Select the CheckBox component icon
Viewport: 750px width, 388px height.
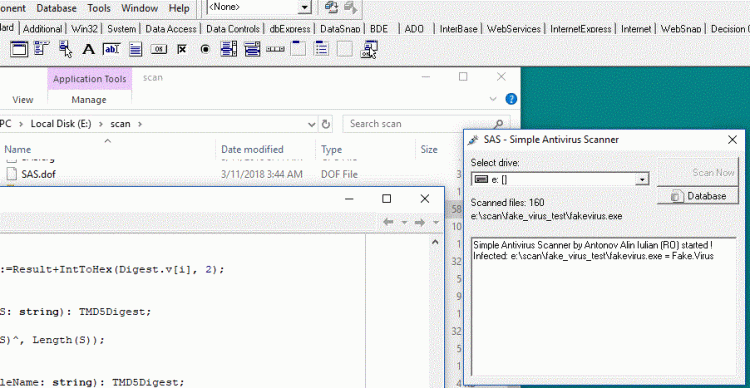[182, 49]
